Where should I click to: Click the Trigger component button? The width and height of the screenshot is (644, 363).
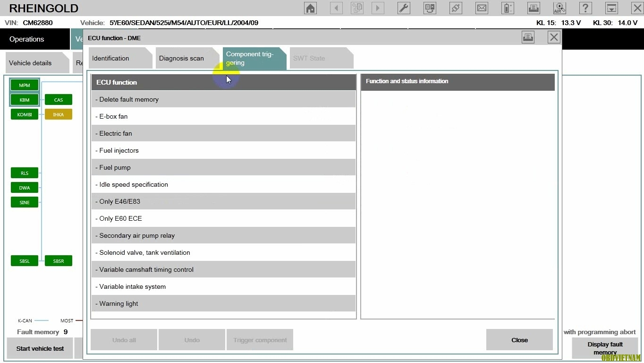pyautogui.click(x=260, y=340)
